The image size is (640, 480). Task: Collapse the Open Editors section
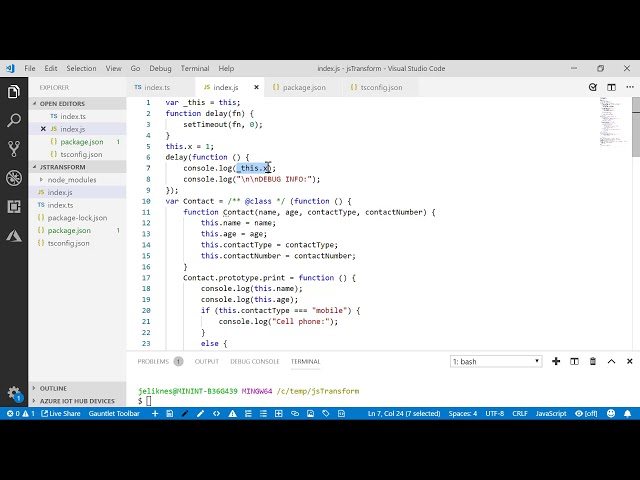[x=78, y=104]
